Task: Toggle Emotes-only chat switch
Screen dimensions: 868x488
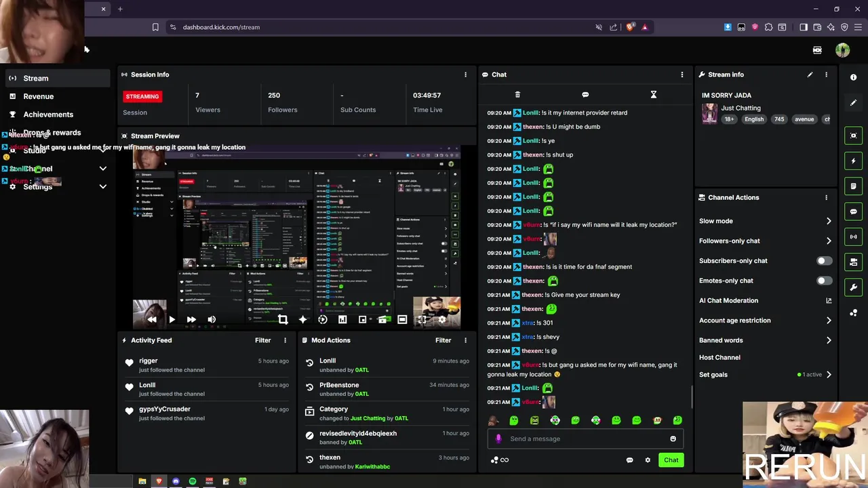Action: (x=825, y=281)
